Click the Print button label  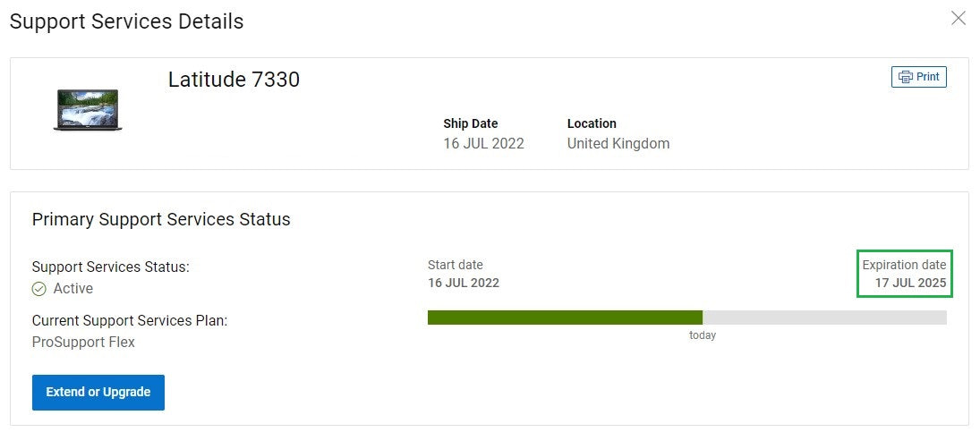(x=927, y=77)
